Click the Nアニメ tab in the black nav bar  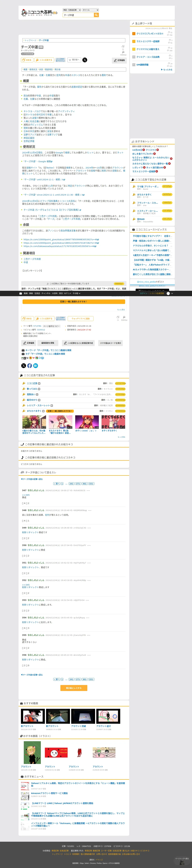tap(68, 293)
